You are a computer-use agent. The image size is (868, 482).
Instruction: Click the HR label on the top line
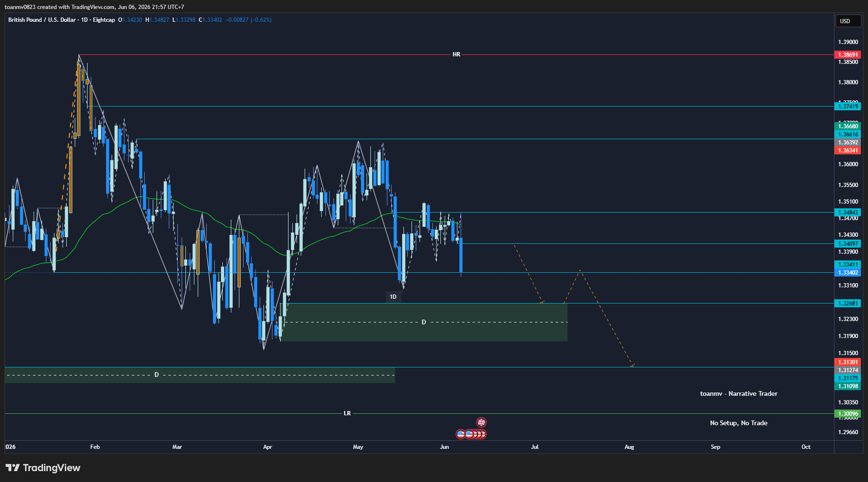tap(456, 54)
